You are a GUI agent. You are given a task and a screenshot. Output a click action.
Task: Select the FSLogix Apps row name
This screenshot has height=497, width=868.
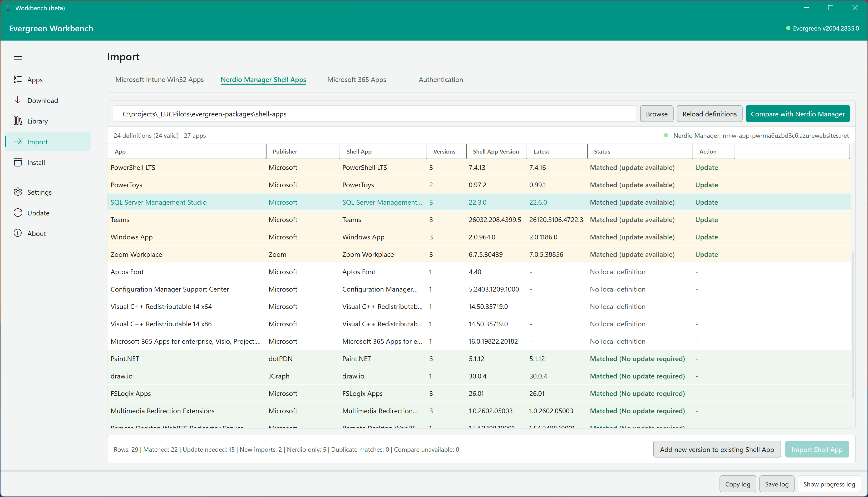[131, 393]
